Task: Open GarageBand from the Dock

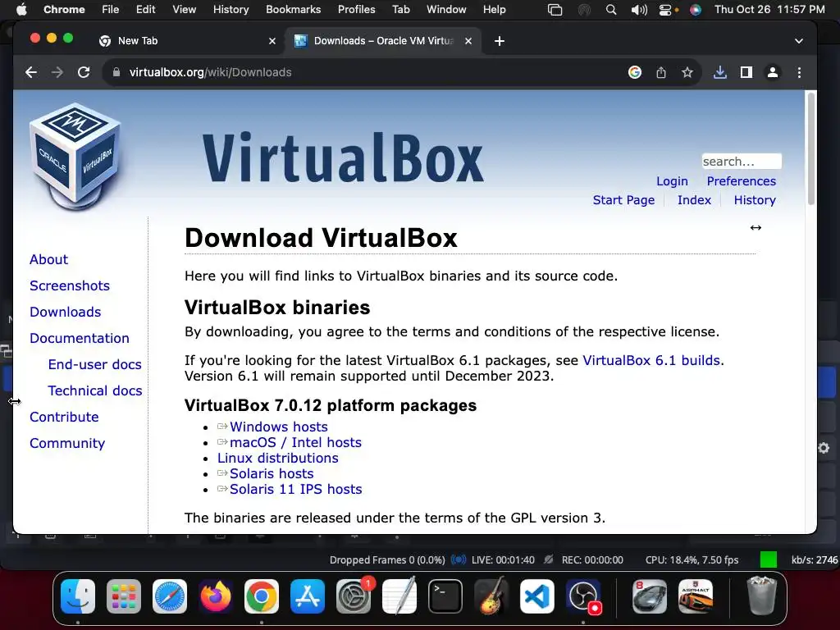Action: [491, 596]
